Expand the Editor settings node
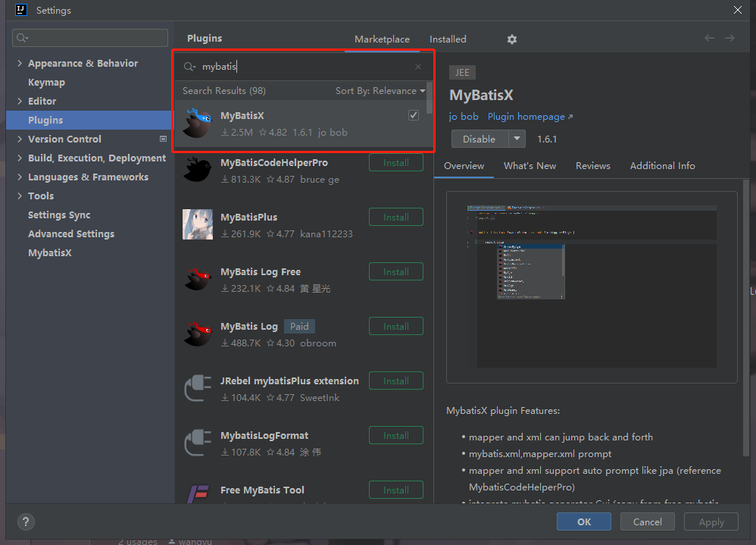This screenshot has height=545, width=756. (x=20, y=101)
